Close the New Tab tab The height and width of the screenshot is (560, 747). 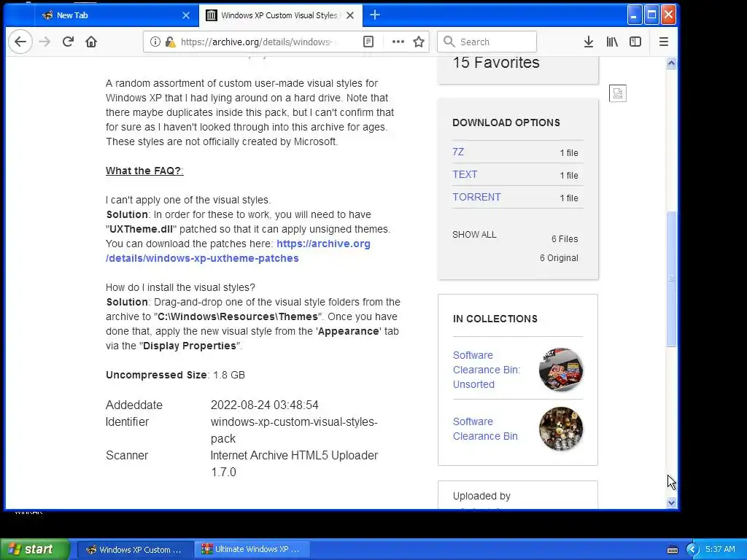[186, 15]
